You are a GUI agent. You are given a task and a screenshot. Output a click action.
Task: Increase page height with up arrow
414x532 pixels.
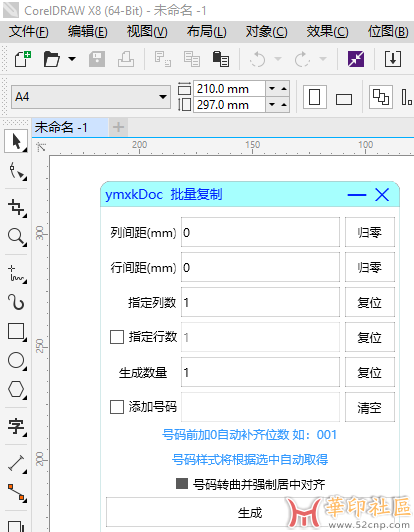click(x=284, y=105)
